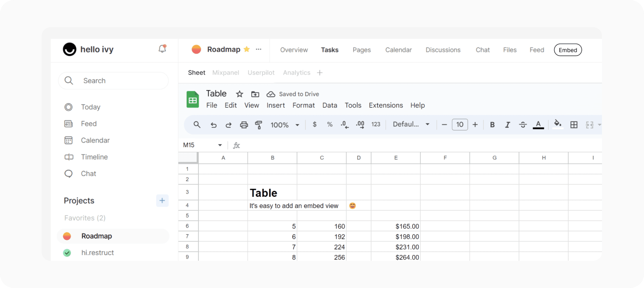
Task: Click the increase decimal places icon
Action: [x=360, y=125]
